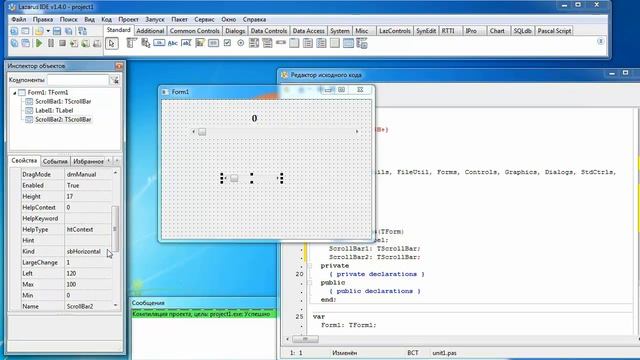Open the Избранное tab in object inspector
640x360 pixels.
(88, 161)
